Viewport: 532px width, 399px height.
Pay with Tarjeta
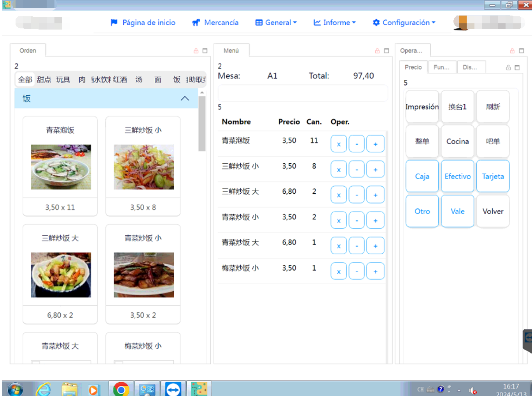pyautogui.click(x=493, y=176)
